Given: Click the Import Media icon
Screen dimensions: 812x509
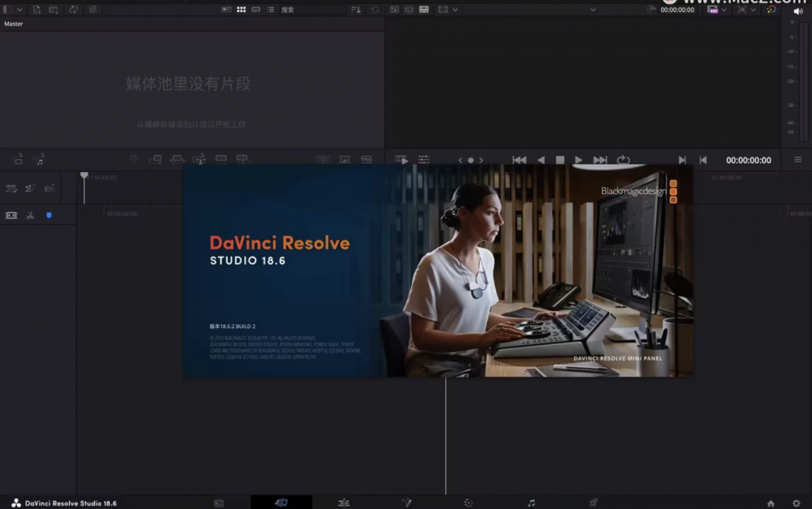Looking at the screenshot, I should (37, 10).
